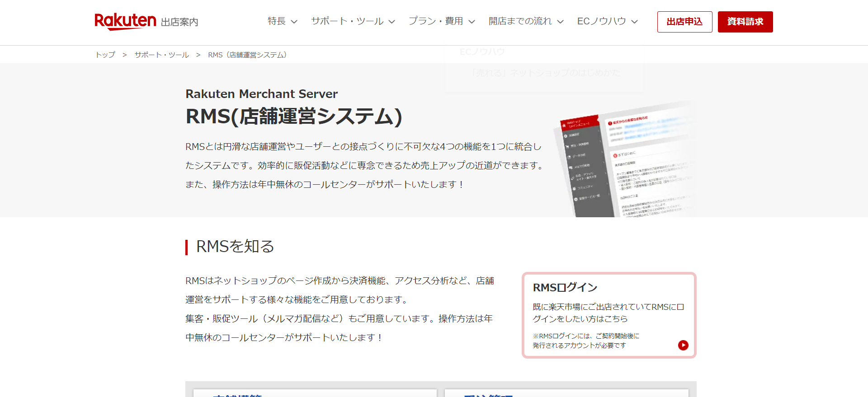The image size is (868, 397).
Task: Expand chevron next to 開店までの流れ
Action: [x=560, y=22]
